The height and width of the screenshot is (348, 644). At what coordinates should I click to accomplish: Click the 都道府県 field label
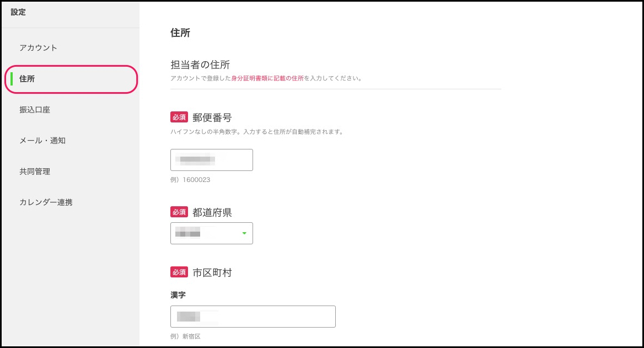(212, 213)
